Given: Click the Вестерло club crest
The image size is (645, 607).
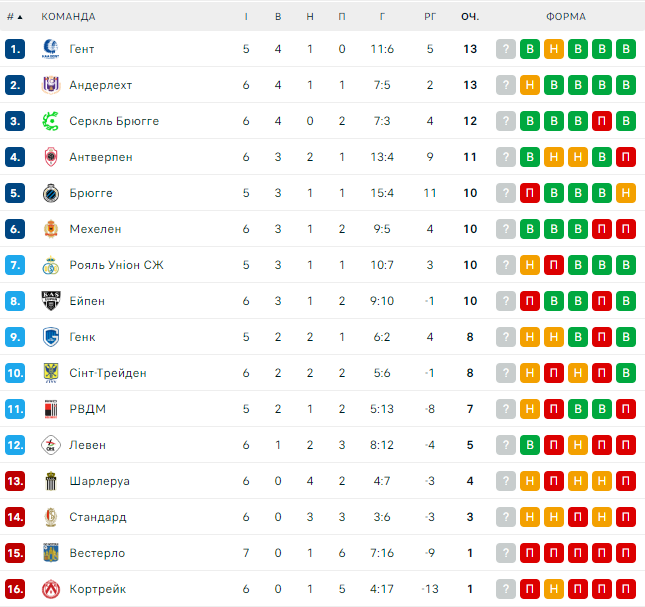Looking at the screenshot, I should click(51, 553).
